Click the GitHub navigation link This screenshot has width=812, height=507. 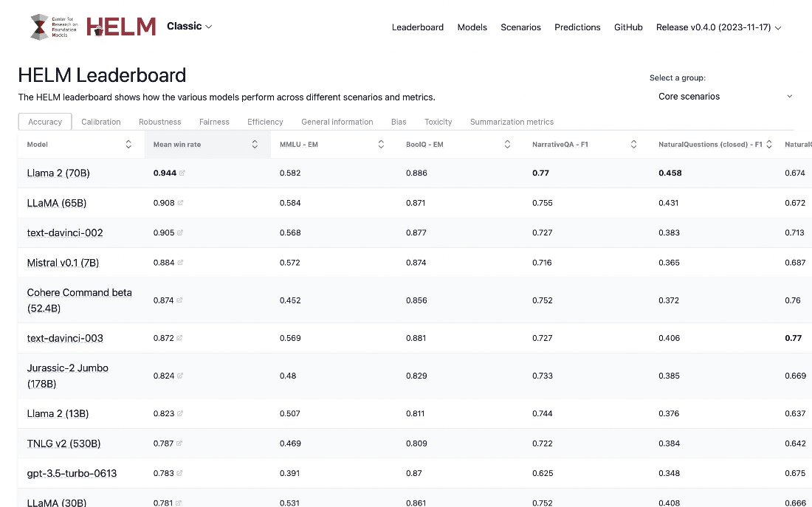coord(628,27)
